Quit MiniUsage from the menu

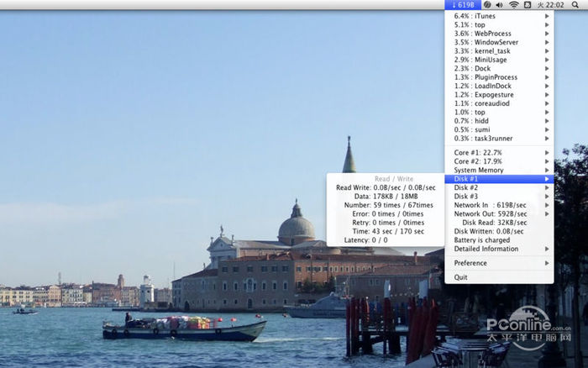pos(499,277)
